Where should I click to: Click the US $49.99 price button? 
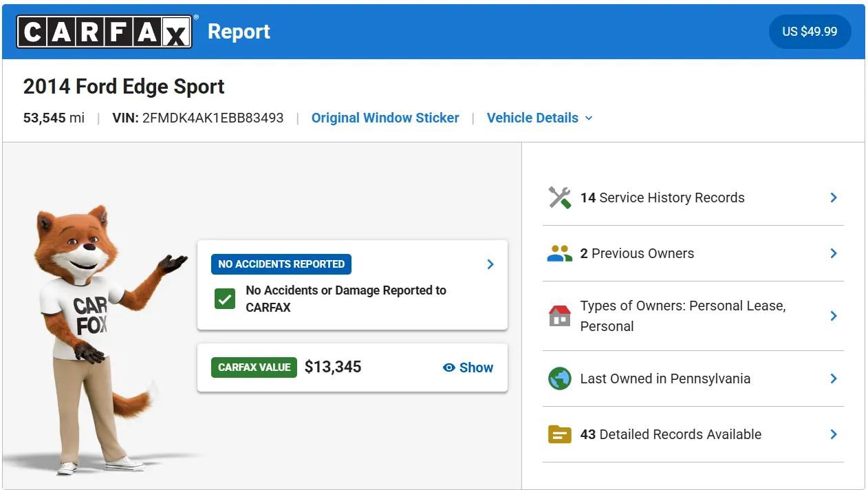coord(810,32)
